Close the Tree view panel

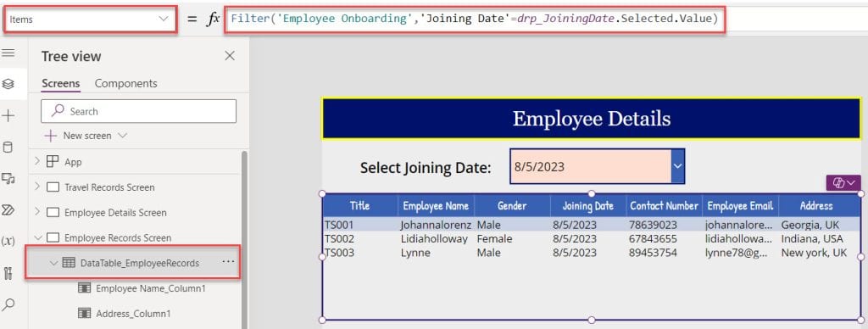[x=229, y=56]
